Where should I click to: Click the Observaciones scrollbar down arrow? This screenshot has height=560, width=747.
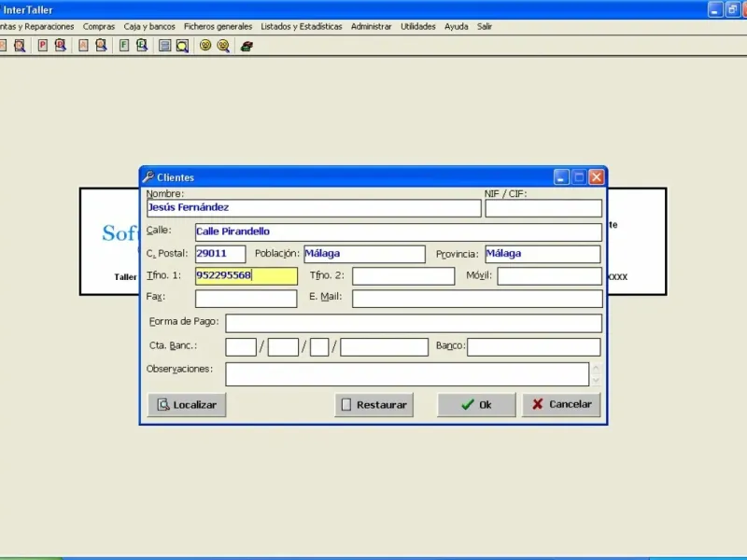pos(596,381)
